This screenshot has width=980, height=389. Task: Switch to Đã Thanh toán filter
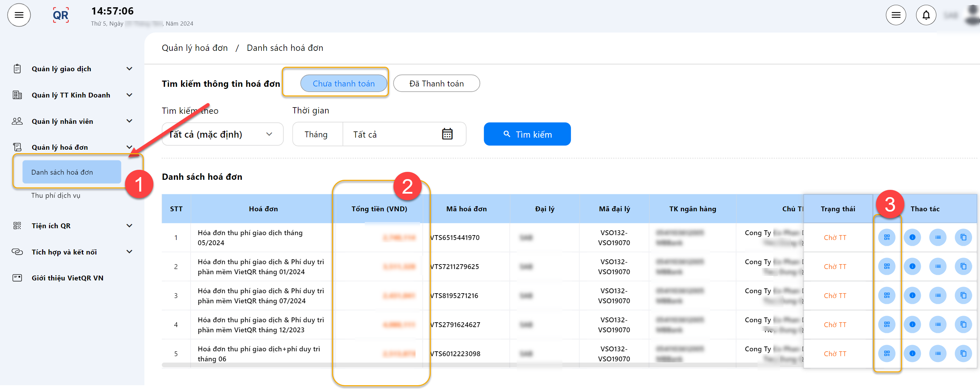[436, 83]
